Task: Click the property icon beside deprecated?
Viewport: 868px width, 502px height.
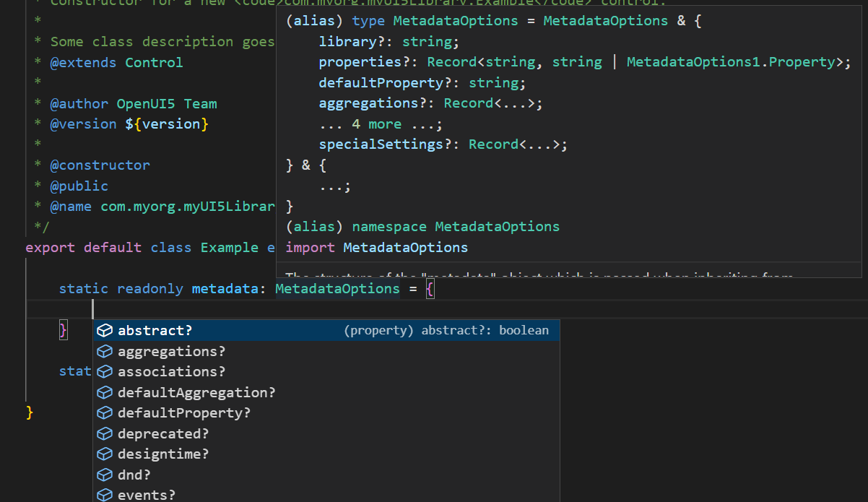Action: tap(105, 434)
